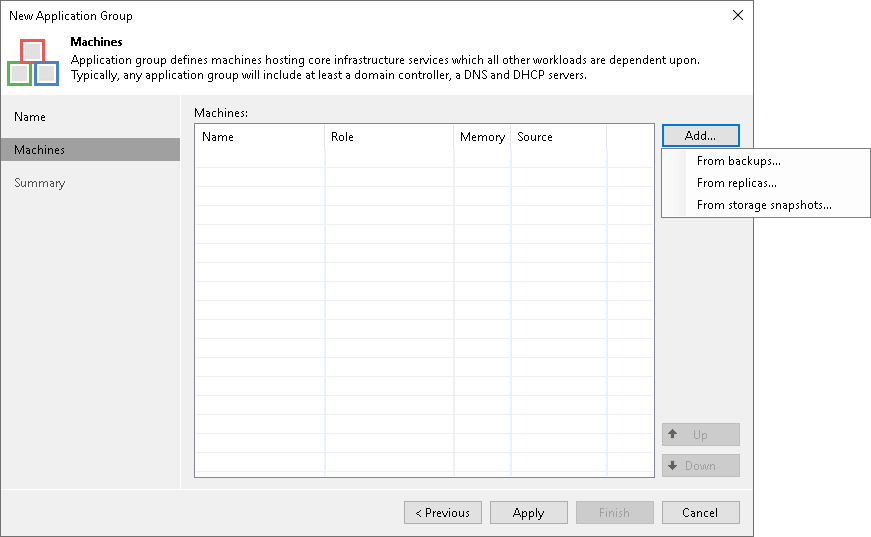Sort machines by the Source column header
The image size is (871, 537).
[x=558, y=137]
